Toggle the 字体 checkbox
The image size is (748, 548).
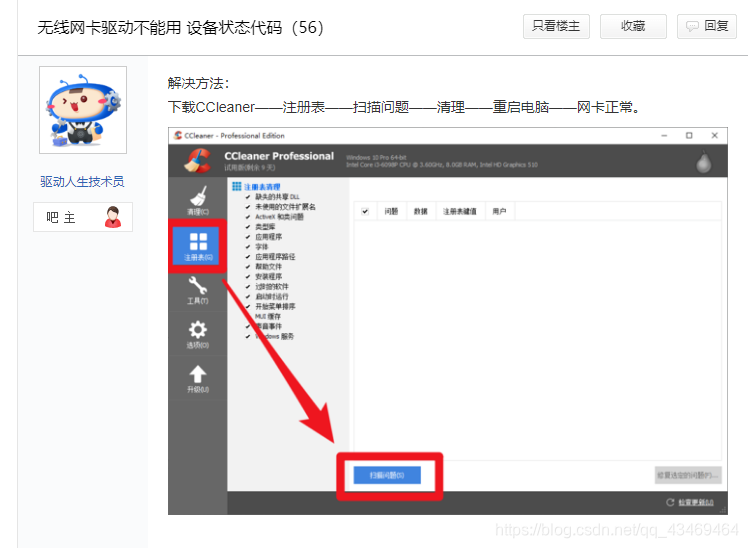point(248,247)
